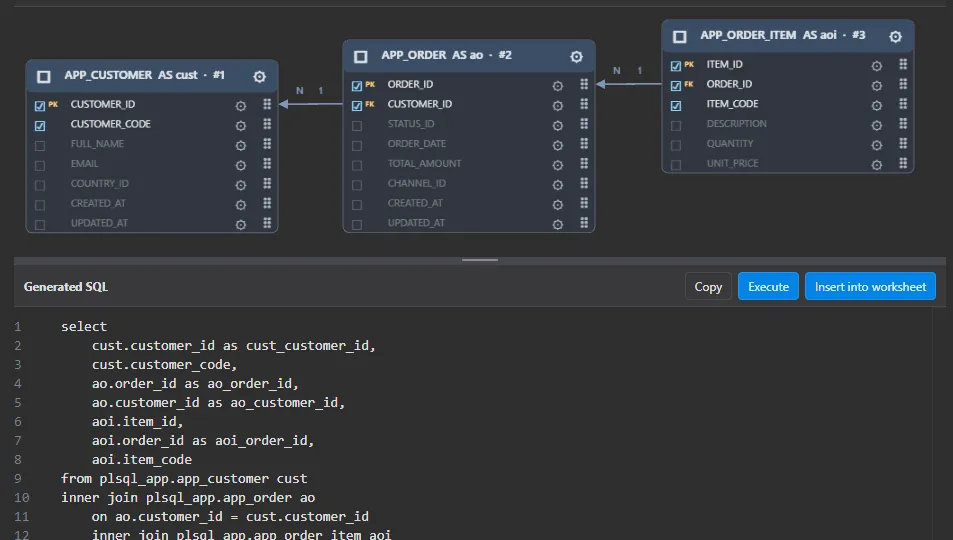953x540 pixels.
Task: Click gear icon on CHANNEL_ID column
Action: (x=557, y=185)
